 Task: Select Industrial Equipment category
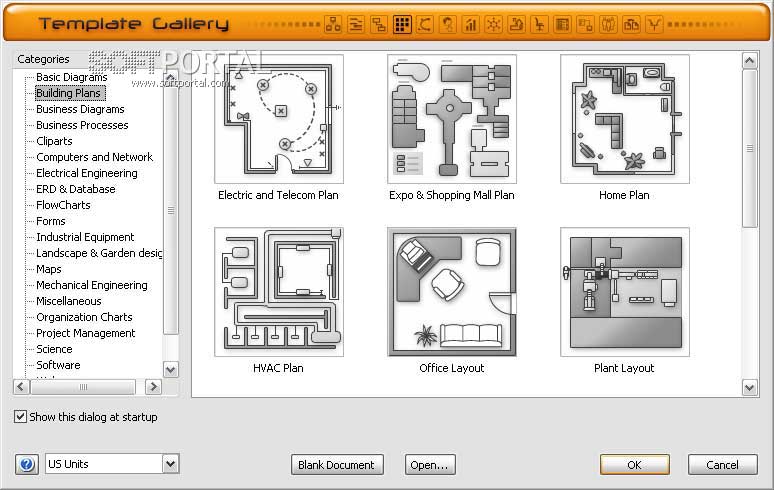(85, 237)
